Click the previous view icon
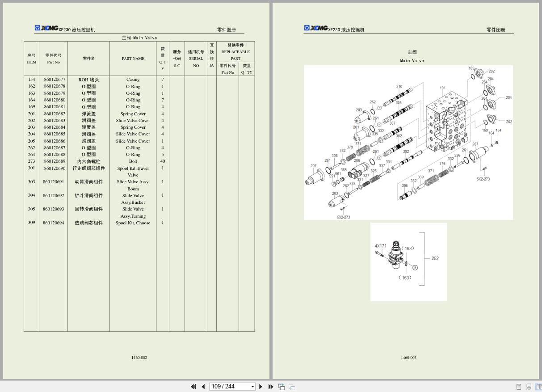 tap(282, 387)
